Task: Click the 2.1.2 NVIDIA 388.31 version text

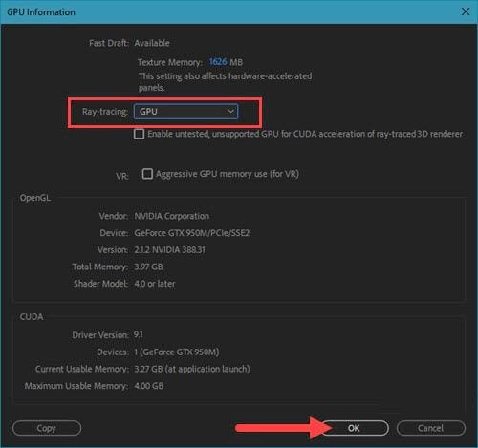Action: click(170, 250)
